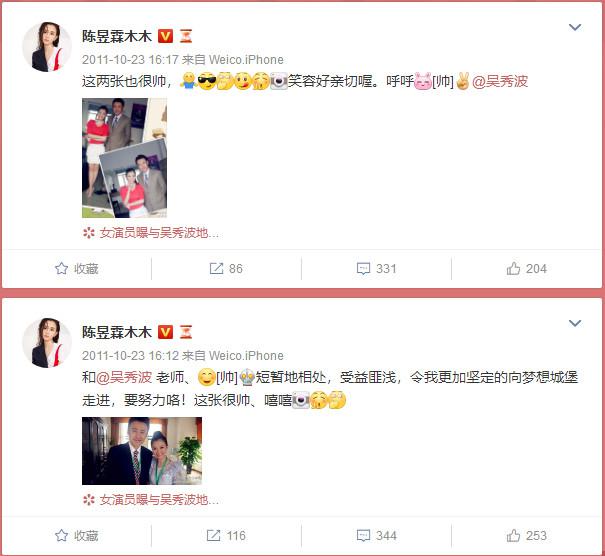Viewport: 605px width, 556px height.
Task: Click the orange V verified badge in first post
Action: coord(165,36)
